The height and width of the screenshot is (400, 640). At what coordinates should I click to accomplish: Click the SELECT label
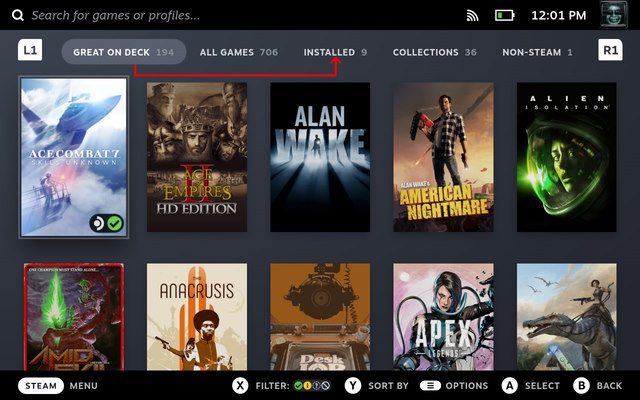542,386
